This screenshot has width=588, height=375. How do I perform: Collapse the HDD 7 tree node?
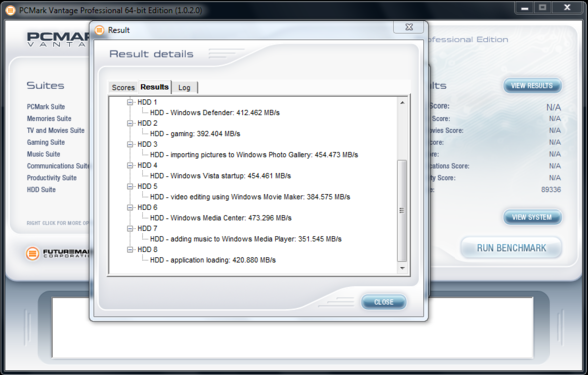130,228
